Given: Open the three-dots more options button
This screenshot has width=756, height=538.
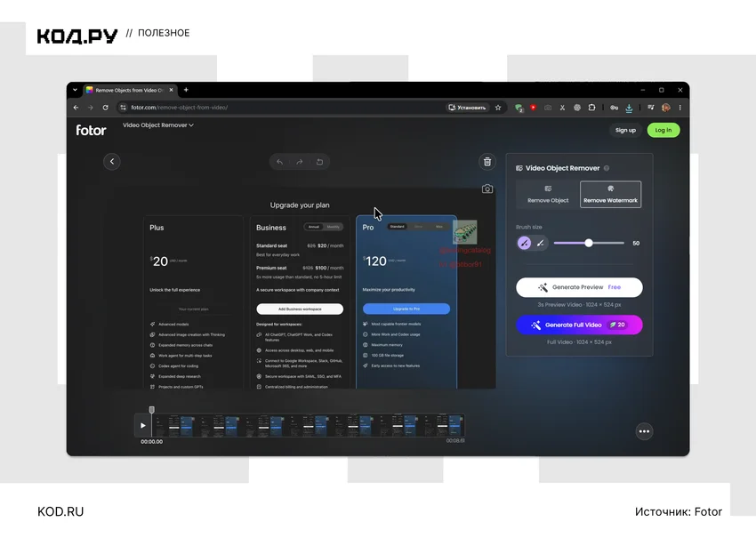Looking at the screenshot, I should point(644,431).
